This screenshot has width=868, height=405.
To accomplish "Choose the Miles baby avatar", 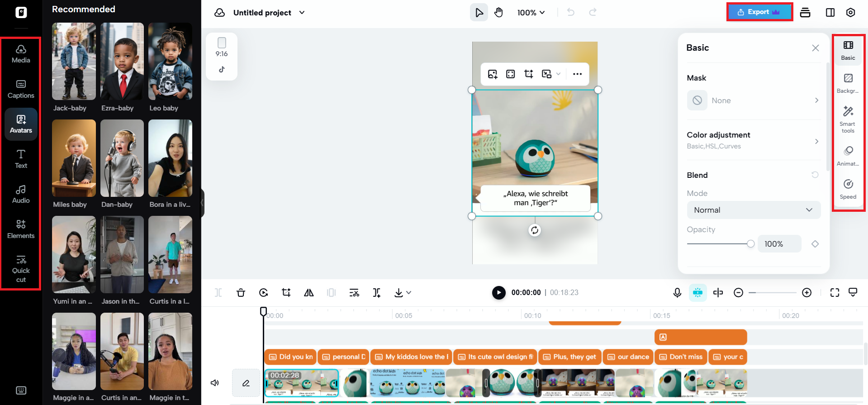I will click(74, 158).
